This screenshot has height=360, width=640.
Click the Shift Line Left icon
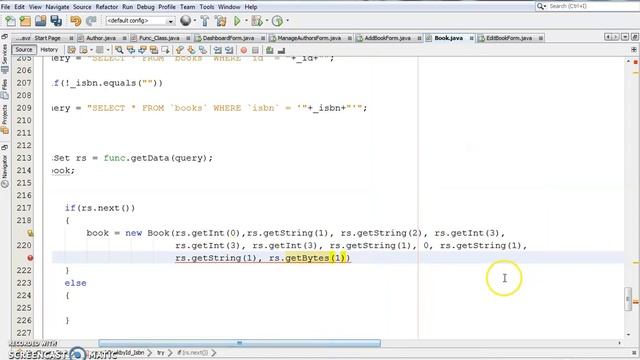tap(218, 50)
